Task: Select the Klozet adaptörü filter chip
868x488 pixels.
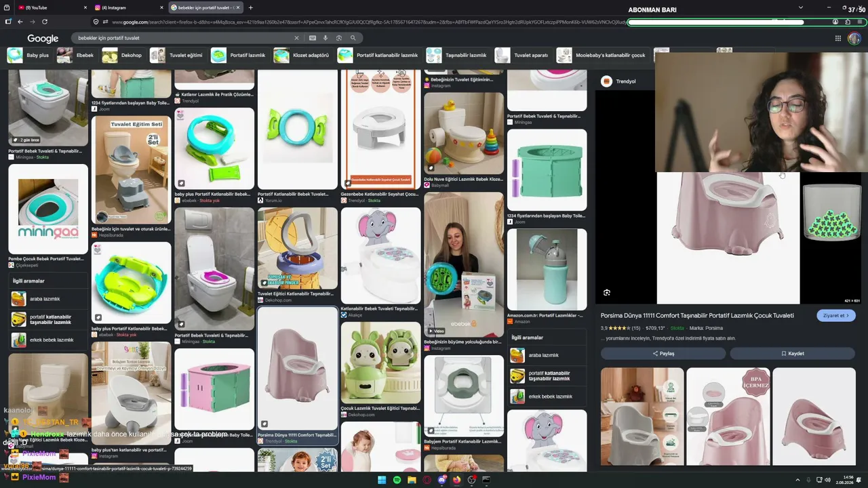Action: pos(302,55)
